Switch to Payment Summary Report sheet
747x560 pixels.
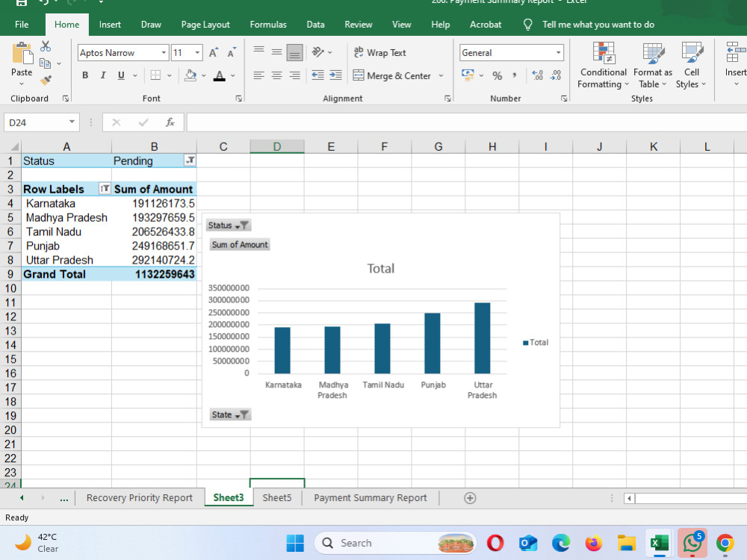tap(371, 497)
